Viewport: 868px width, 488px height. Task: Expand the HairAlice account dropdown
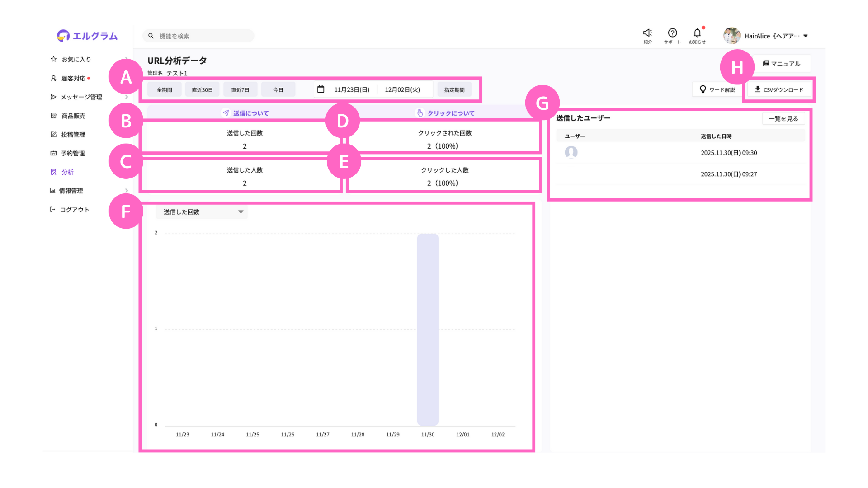(806, 36)
